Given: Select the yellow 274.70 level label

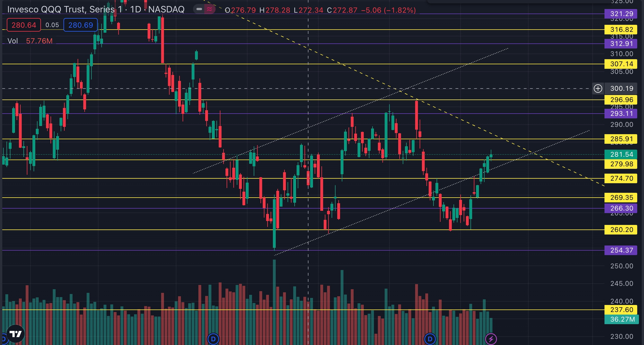Looking at the screenshot, I should click(621, 178).
